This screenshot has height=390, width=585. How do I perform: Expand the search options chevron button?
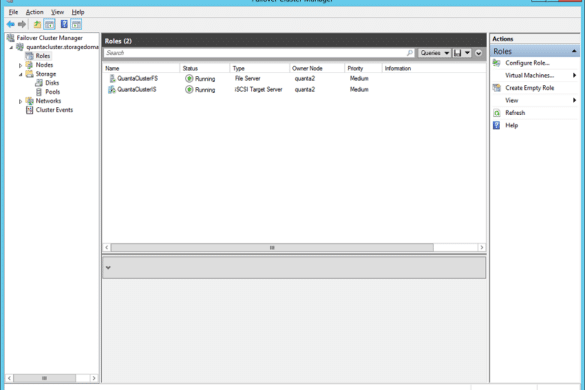point(478,53)
